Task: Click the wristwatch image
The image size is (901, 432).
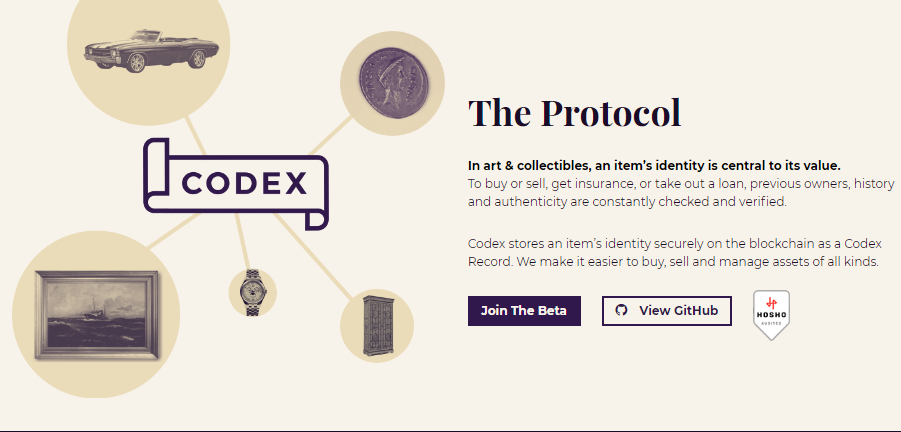Action: pos(252,292)
